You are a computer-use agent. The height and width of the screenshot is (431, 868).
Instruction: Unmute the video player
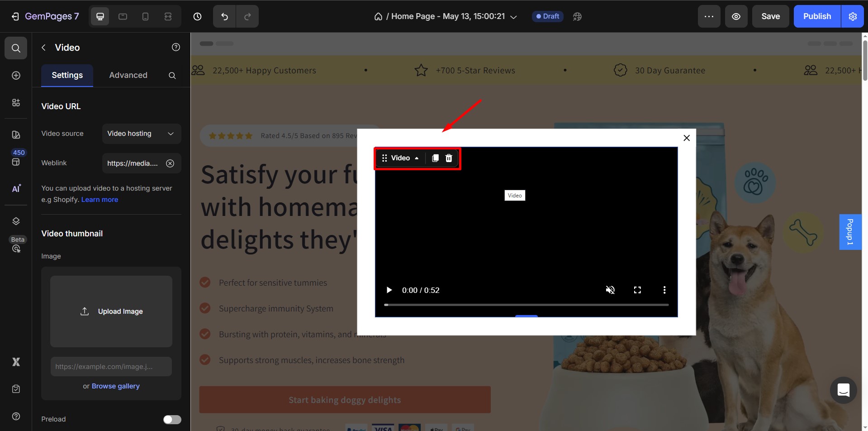pyautogui.click(x=610, y=290)
